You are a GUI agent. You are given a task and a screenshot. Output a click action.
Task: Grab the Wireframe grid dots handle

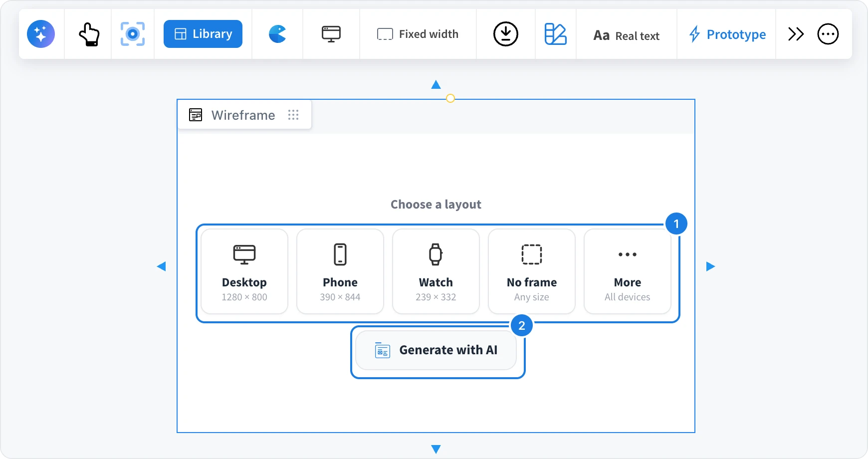pyautogui.click(x=293, y=115)
